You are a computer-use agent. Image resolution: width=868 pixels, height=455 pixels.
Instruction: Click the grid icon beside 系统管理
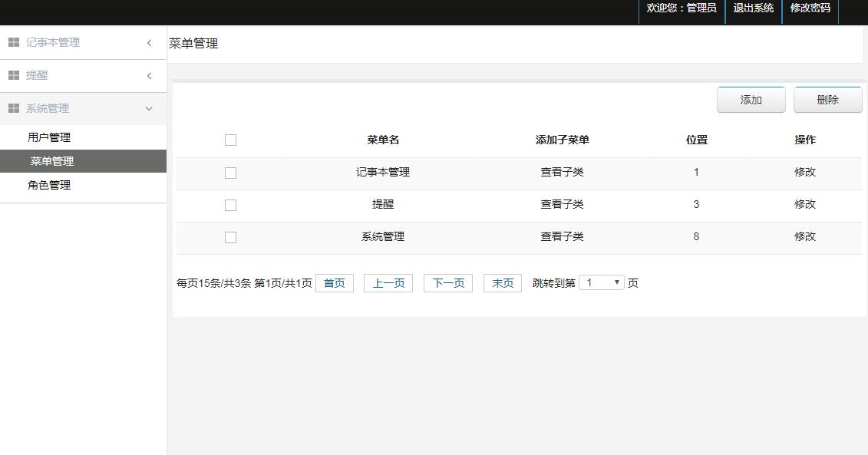14,109
